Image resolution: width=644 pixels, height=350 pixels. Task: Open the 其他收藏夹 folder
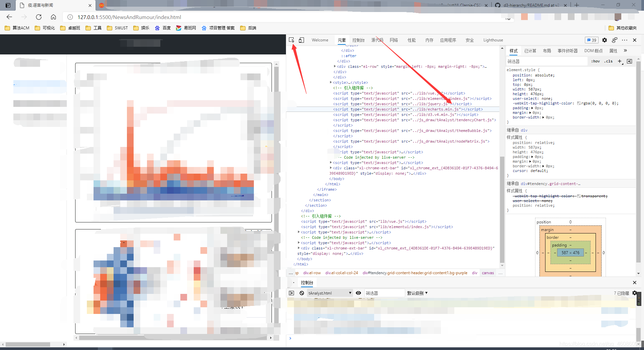click(x=623, y=28)
